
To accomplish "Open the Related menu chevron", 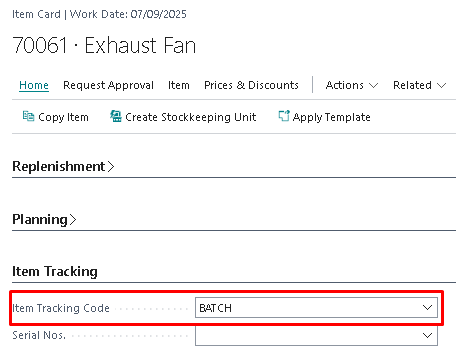I will pyautogui.click(x=441, y=86).
